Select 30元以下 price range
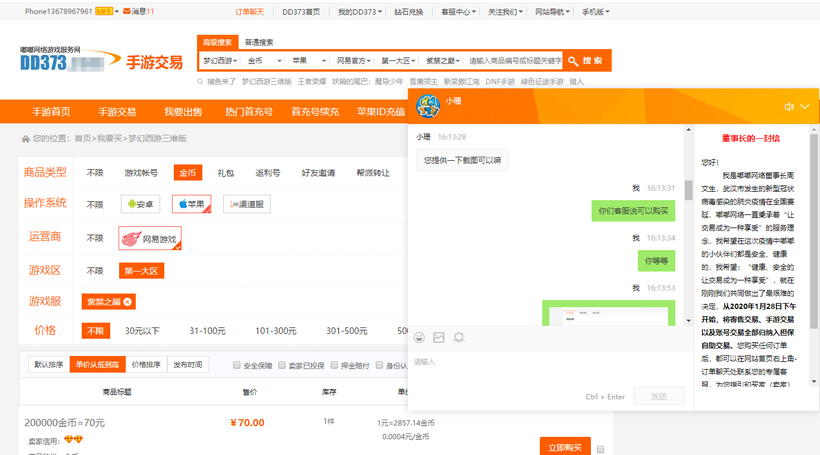 click(142, 331)
